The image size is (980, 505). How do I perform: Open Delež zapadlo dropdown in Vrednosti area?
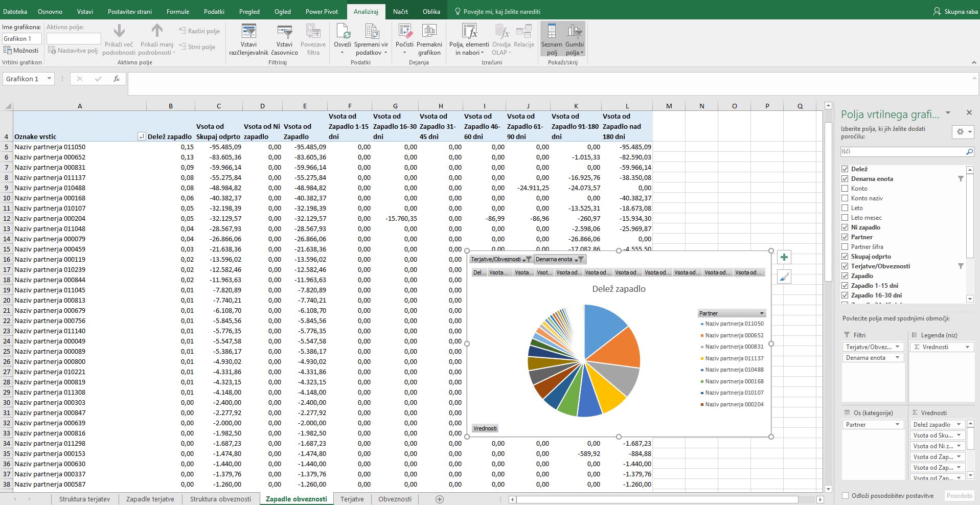click(x=959, y=425)
